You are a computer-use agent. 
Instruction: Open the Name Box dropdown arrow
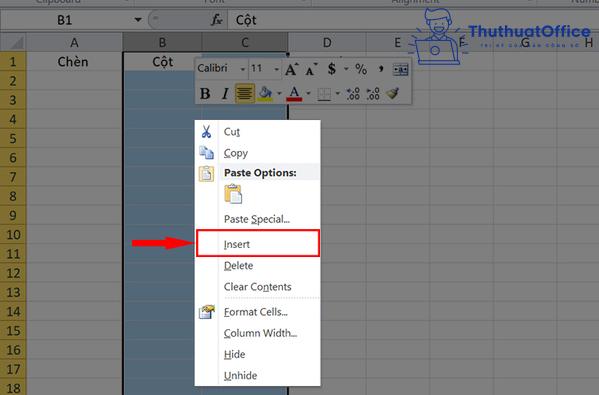[138, 19]
